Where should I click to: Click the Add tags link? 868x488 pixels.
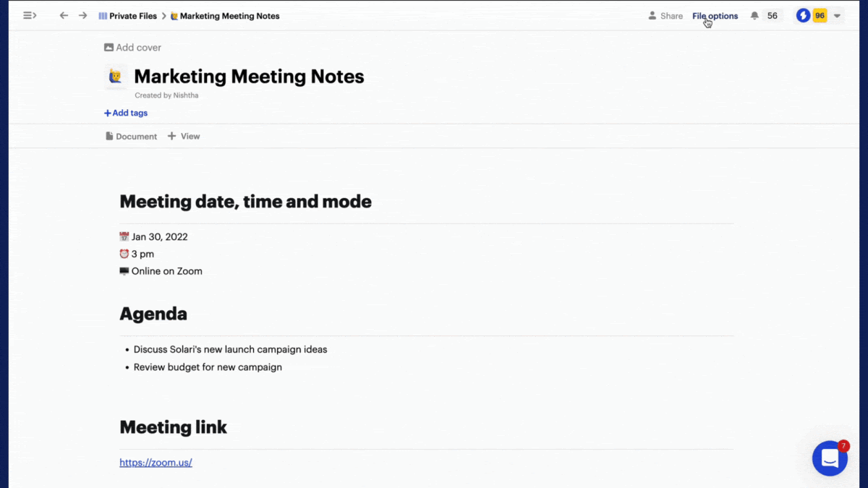pos(126,113)
